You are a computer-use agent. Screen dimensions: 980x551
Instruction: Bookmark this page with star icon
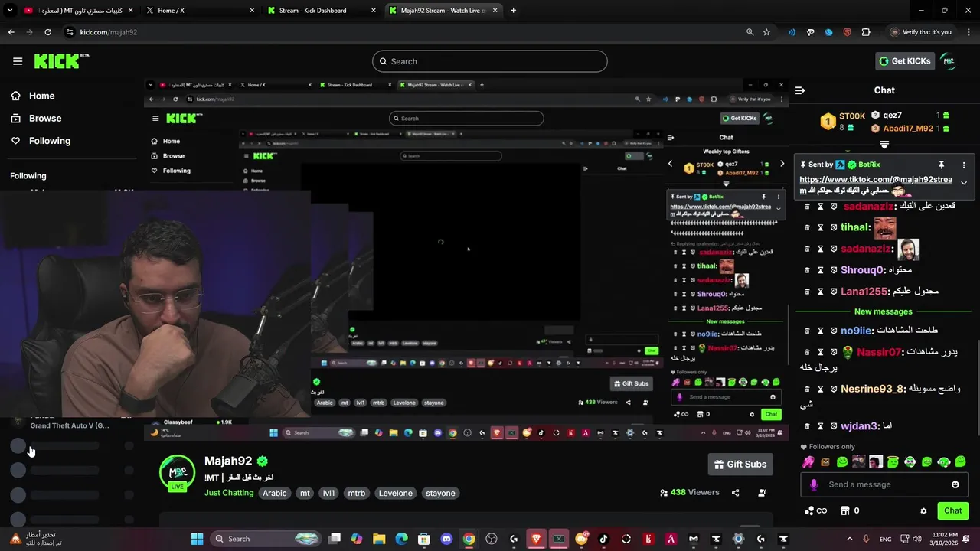tap(766, 32)
